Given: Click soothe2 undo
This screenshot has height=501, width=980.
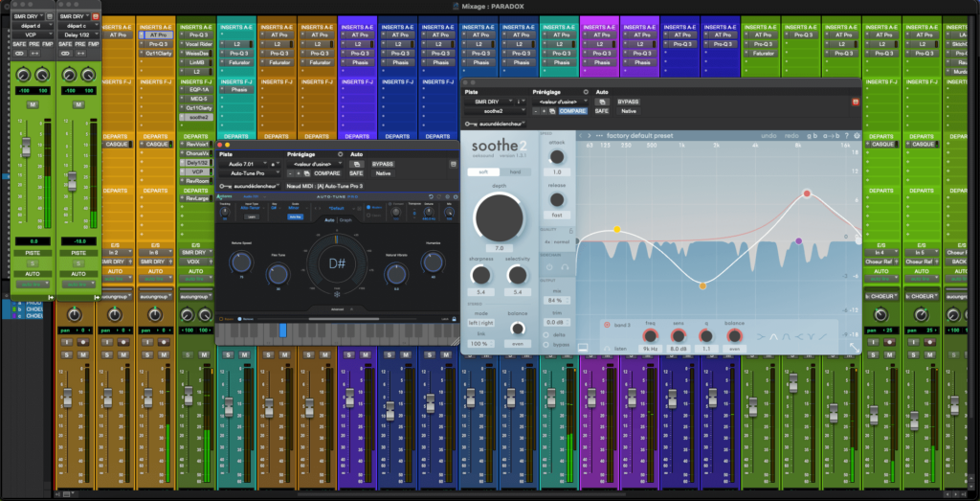Looking at the screenshot, I should (768, 136).
